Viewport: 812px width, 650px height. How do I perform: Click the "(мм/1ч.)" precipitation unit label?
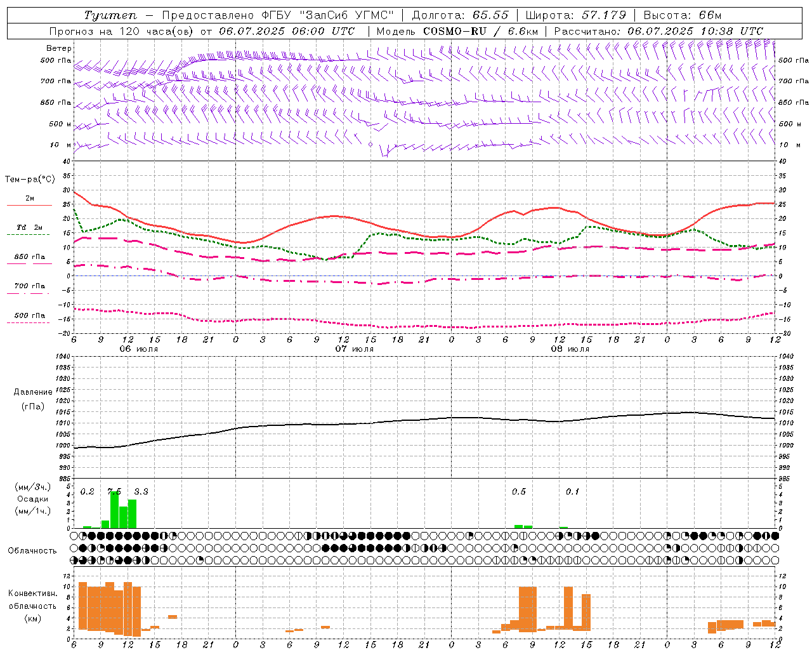33,511
